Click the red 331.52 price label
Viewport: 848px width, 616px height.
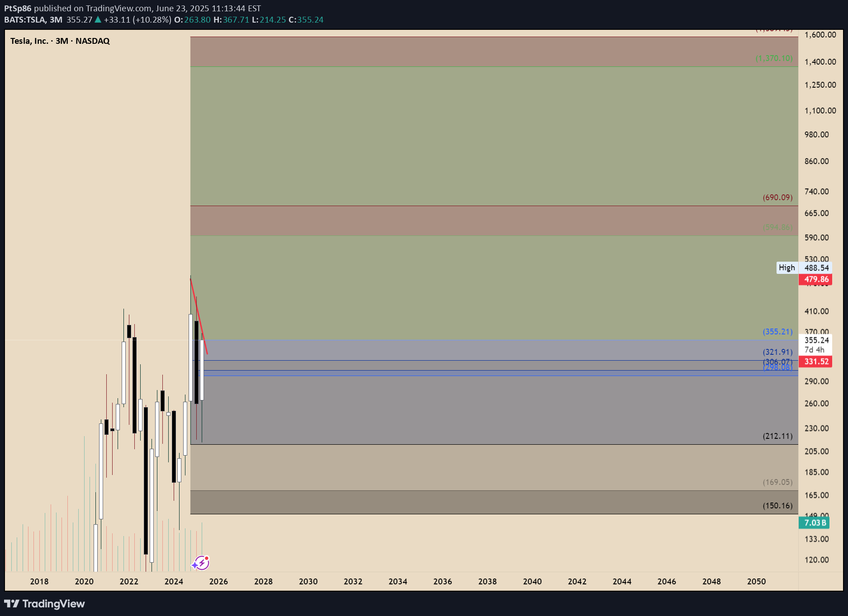point(816,362)
